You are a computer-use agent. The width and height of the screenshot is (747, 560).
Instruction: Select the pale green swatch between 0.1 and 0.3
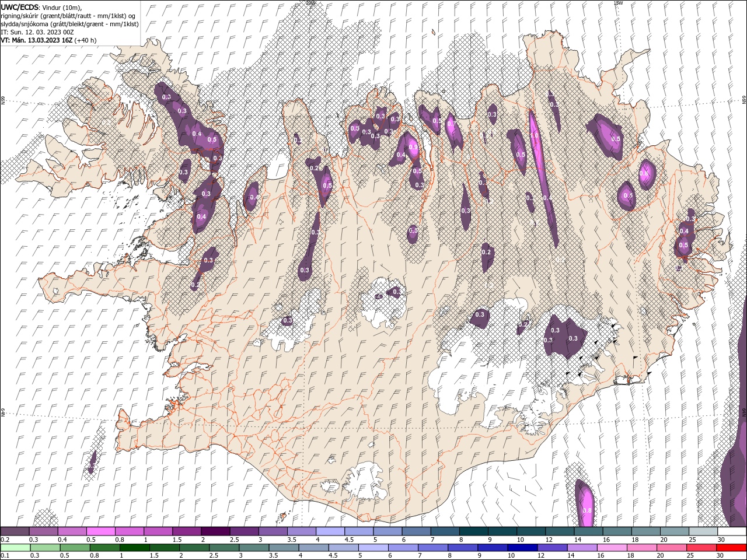click(15, 548)
